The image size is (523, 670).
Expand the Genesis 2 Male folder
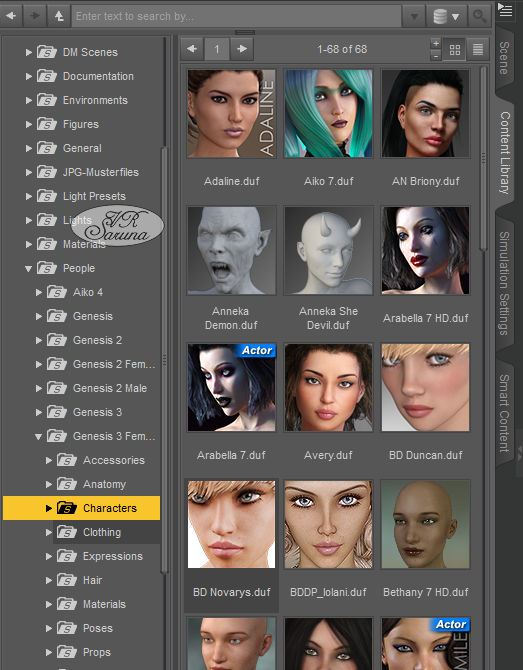[x=39, y=388]
